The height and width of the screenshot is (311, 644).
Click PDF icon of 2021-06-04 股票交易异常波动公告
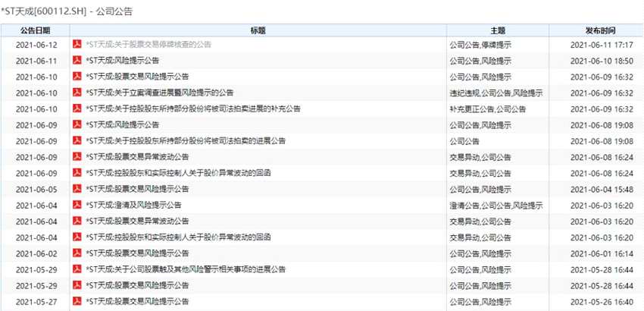77,221
